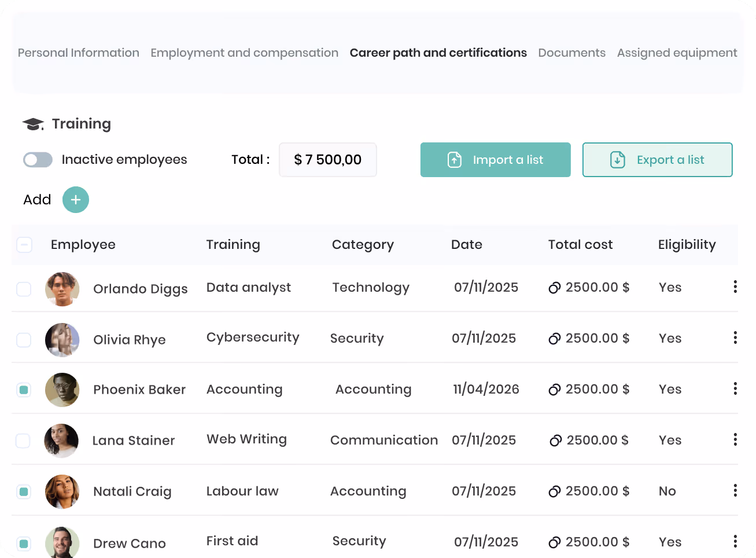
Task: Click Drew Cano avatar photo
Action: [62, 543]
